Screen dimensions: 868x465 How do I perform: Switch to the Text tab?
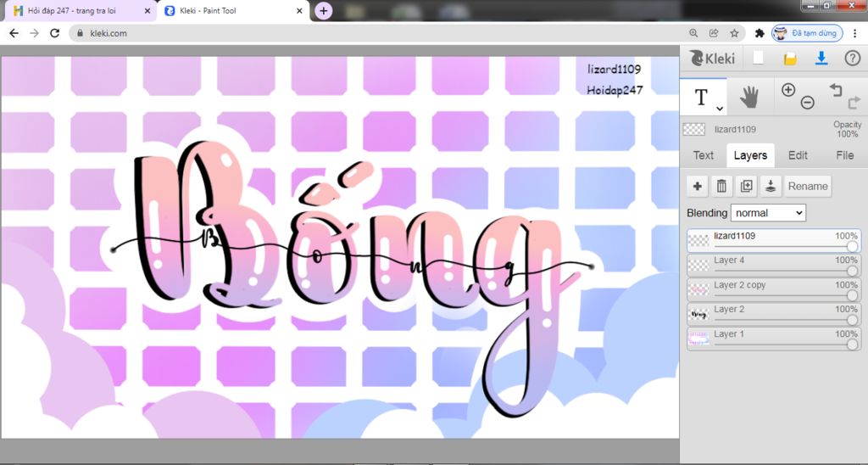click(703, 155)
